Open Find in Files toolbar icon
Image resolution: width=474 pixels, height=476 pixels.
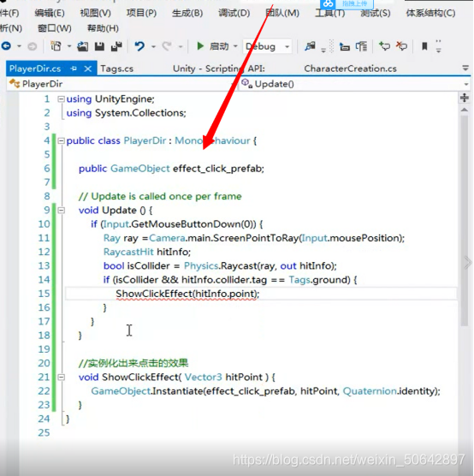(311, 46)
